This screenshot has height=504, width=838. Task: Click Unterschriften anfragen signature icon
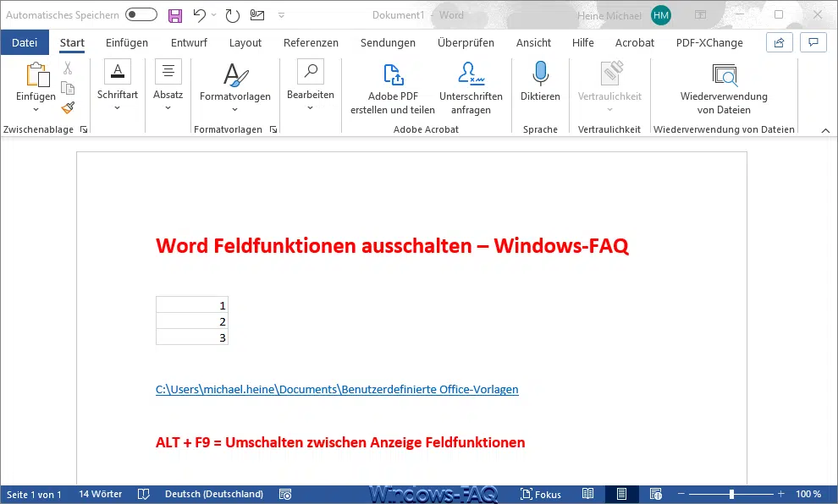tap(471, 88)
